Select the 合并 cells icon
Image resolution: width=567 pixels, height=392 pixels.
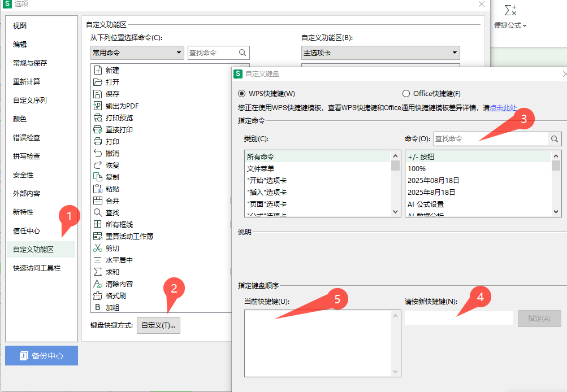(x=98, y=201)
